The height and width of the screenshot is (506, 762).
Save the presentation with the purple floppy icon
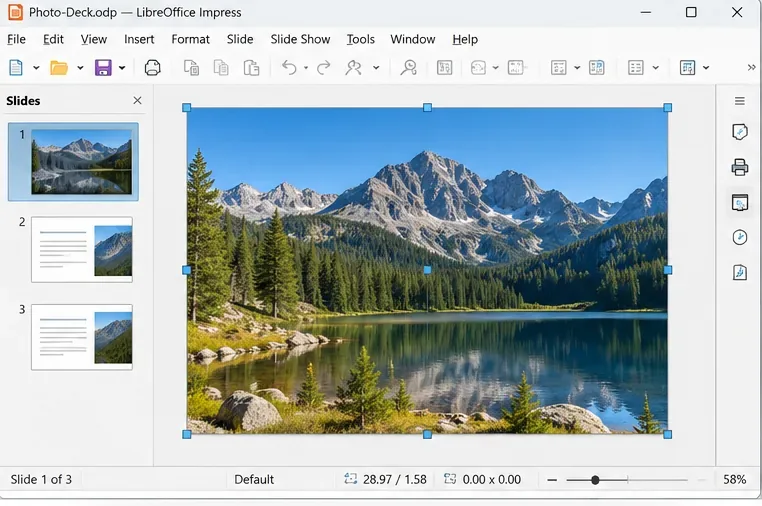point(103,68)
